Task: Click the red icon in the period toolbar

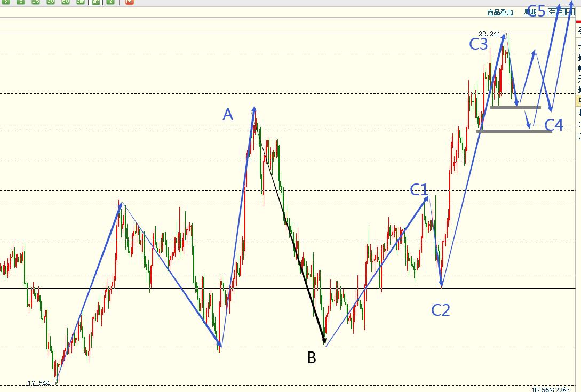Action: click(x=129, y=2)
